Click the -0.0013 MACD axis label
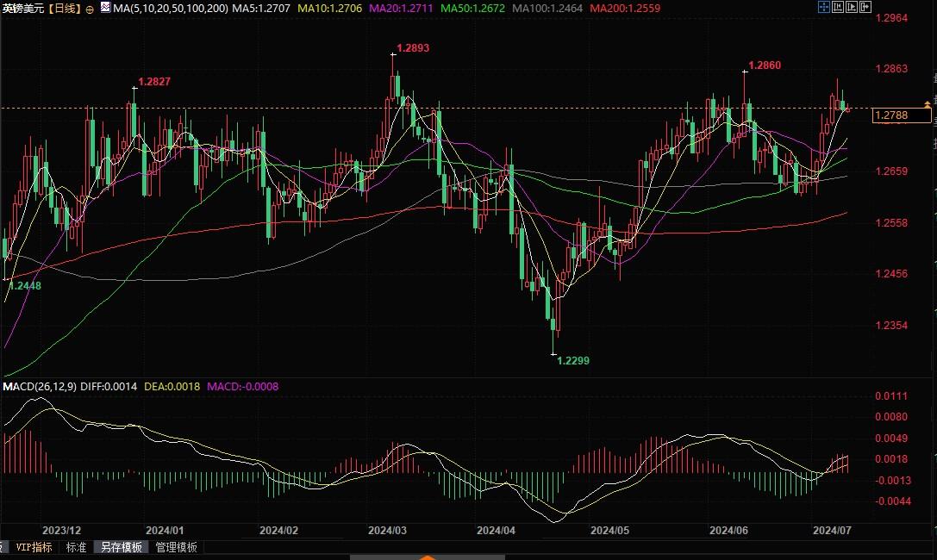 (893, 481)
